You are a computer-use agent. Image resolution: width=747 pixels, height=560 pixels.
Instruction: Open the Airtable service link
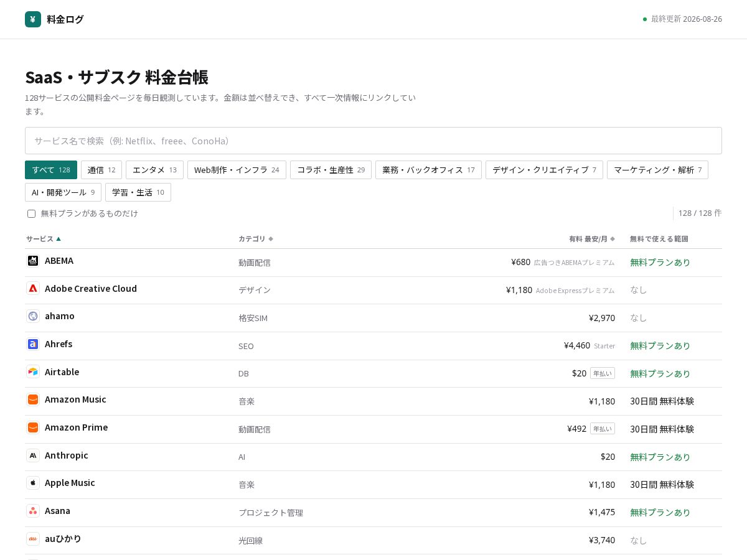(x=62, y=372)
